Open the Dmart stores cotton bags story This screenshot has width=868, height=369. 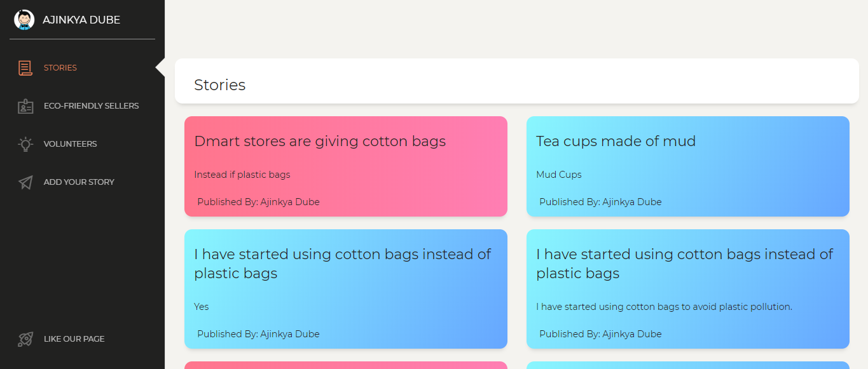pyautogui.click(x=320, y=141)
